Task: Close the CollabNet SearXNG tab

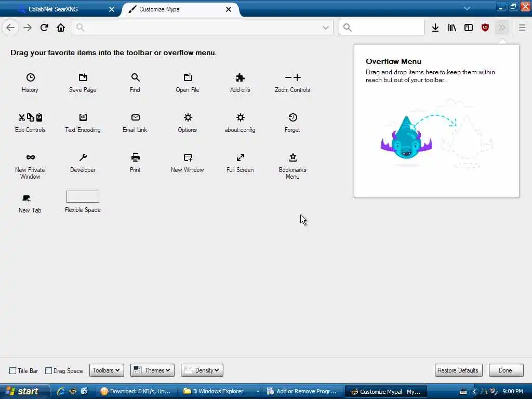Action: pos(112,9)
